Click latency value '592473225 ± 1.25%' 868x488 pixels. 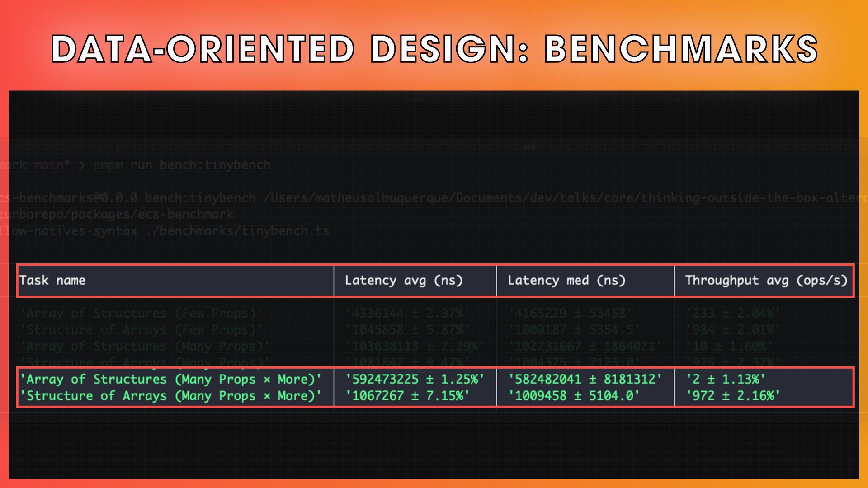415,379
